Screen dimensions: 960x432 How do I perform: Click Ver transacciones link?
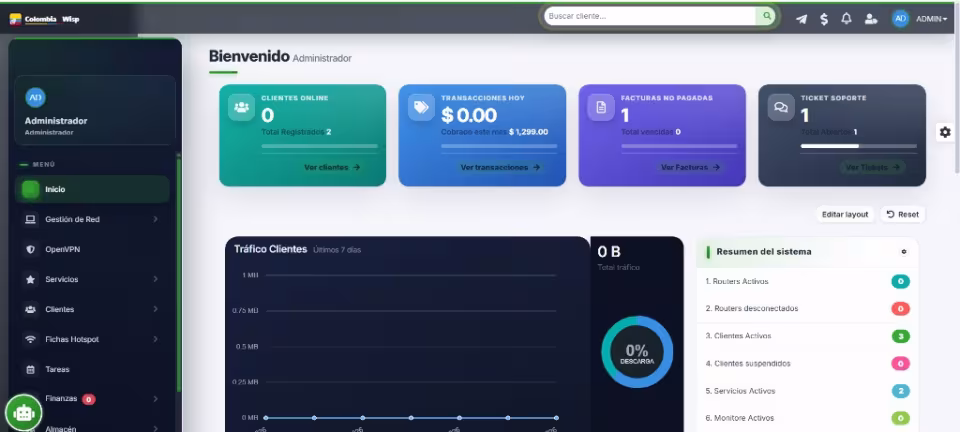(x=500, y=167)
